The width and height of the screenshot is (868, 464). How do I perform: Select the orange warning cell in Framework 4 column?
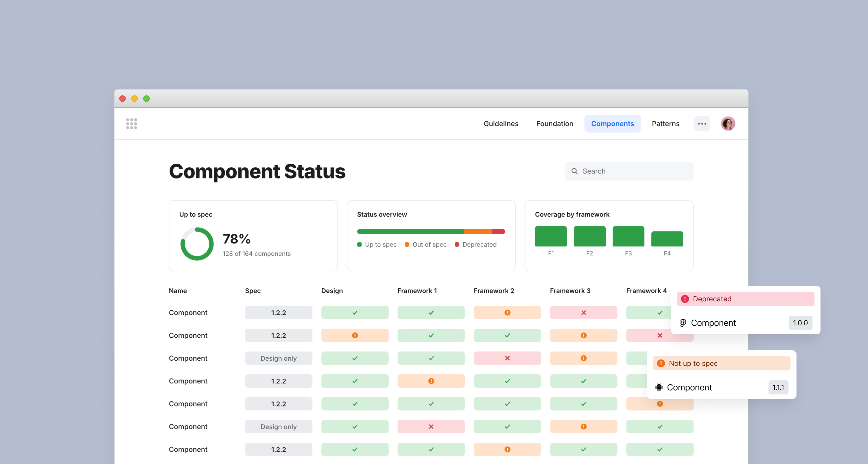click(659, 404)
